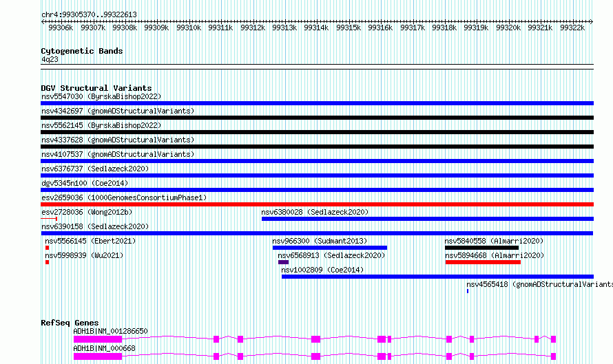This screenshot has height=364, width=613.
Task: Click the large first exon of ADH1B|NM_000668
Action: 98,356
